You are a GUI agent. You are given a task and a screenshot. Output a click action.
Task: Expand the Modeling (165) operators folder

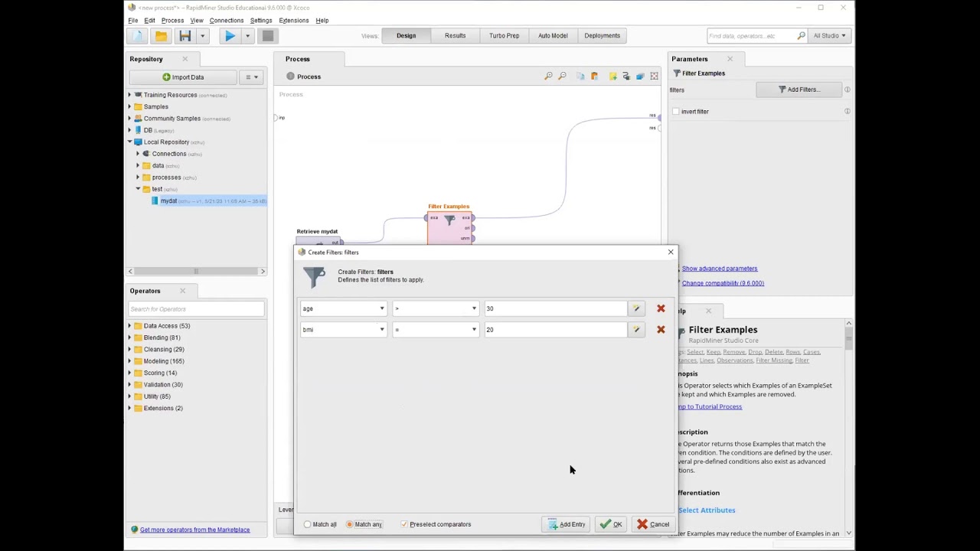130,361
